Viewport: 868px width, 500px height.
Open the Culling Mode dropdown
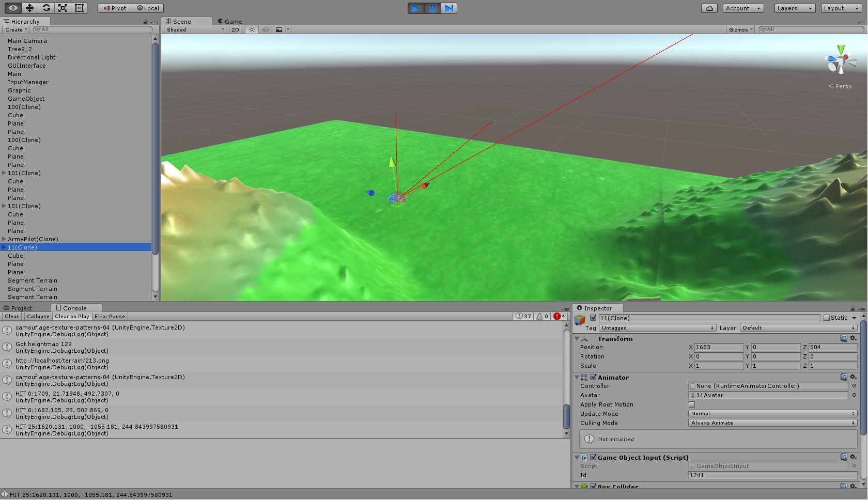pyautogui.click(x=773, y=423)
